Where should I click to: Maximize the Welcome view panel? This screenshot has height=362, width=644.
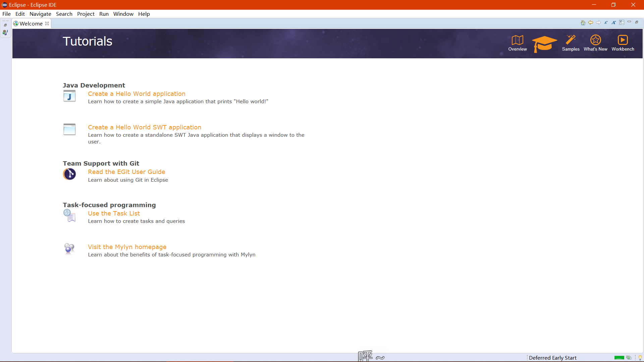pyautogui.click(x=637, y=22)
